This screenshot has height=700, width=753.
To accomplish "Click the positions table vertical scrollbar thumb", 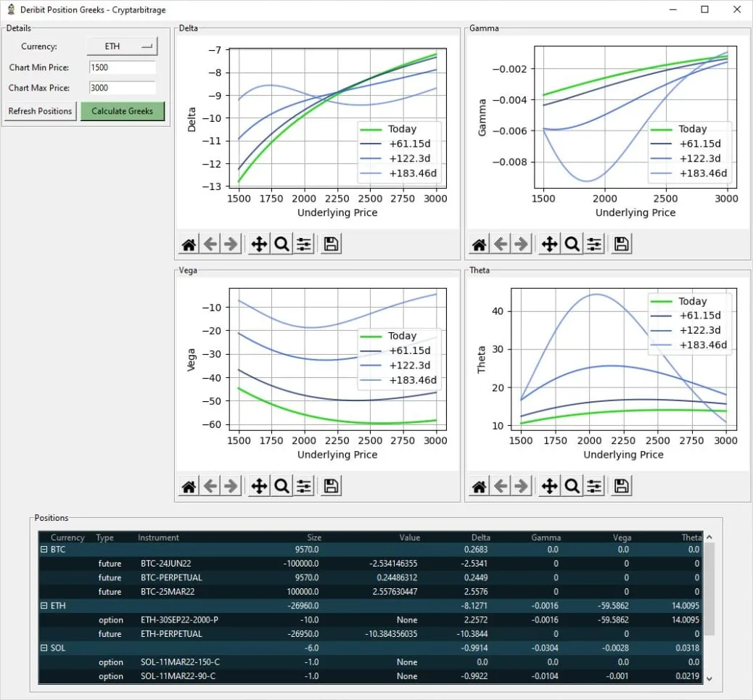I will coord(709,589).
